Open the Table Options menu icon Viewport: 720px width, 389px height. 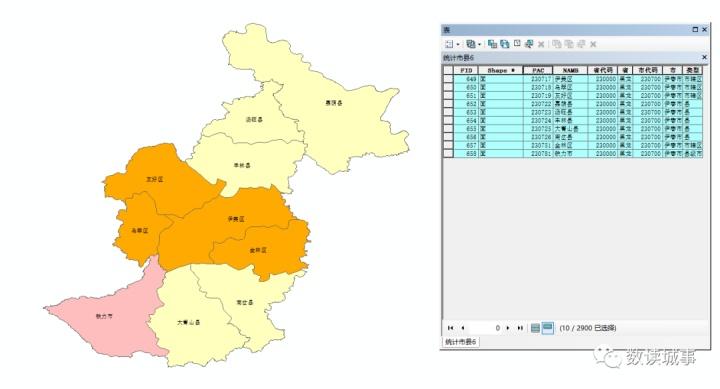pyautogui.click(x=449, y=44)
